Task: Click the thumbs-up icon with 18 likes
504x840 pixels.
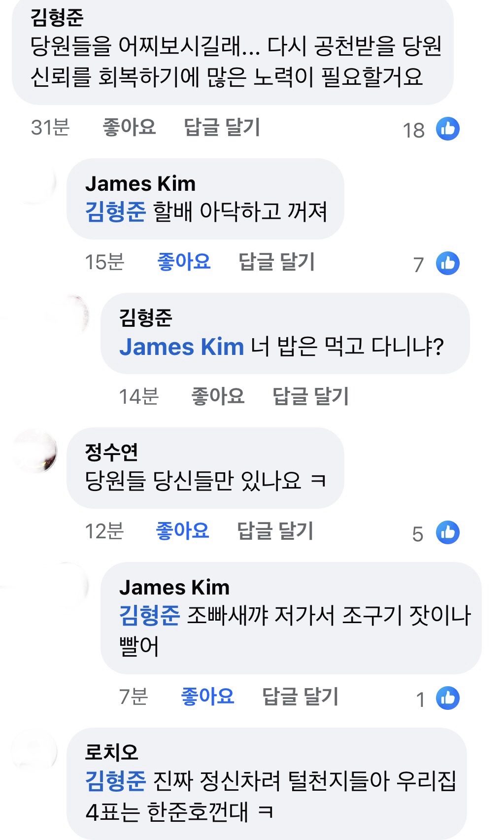Action: tap(447, 129)
